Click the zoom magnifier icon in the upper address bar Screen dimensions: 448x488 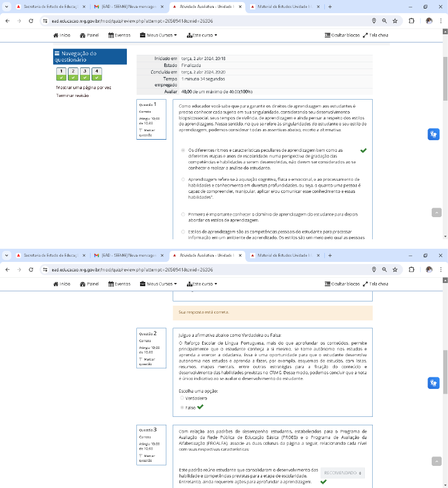click(384, 21)
